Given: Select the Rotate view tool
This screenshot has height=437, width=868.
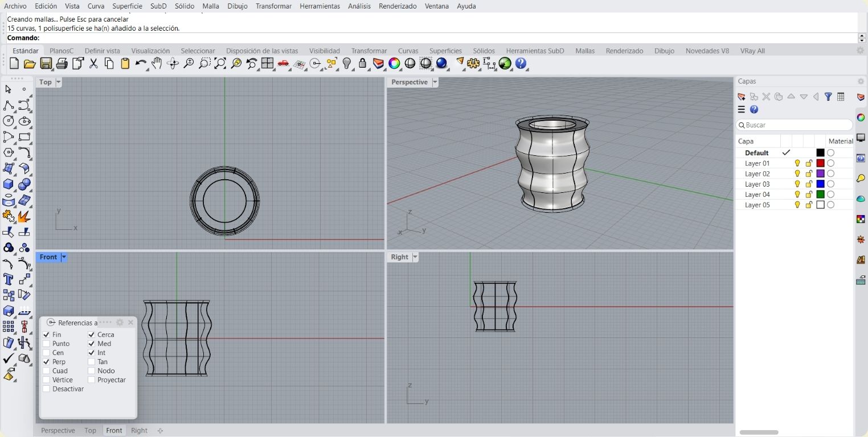Looking at the screenshot, I should coord(173,64).
